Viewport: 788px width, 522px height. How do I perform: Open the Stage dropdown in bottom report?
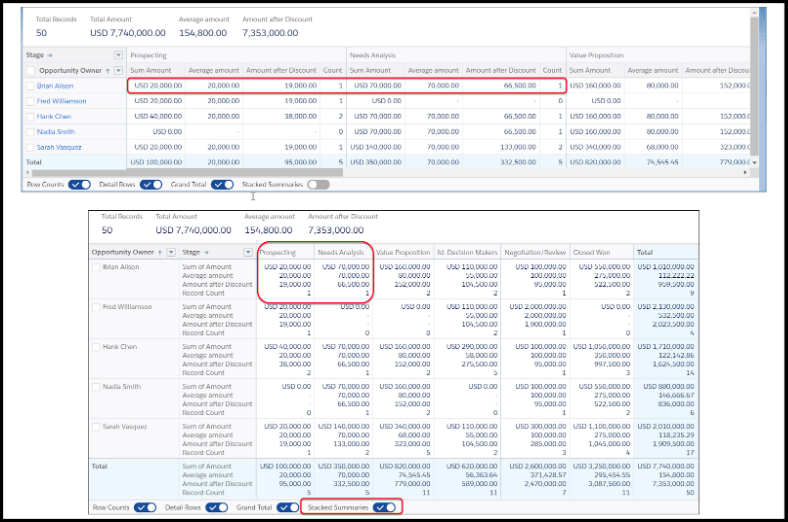coord(248,253)
